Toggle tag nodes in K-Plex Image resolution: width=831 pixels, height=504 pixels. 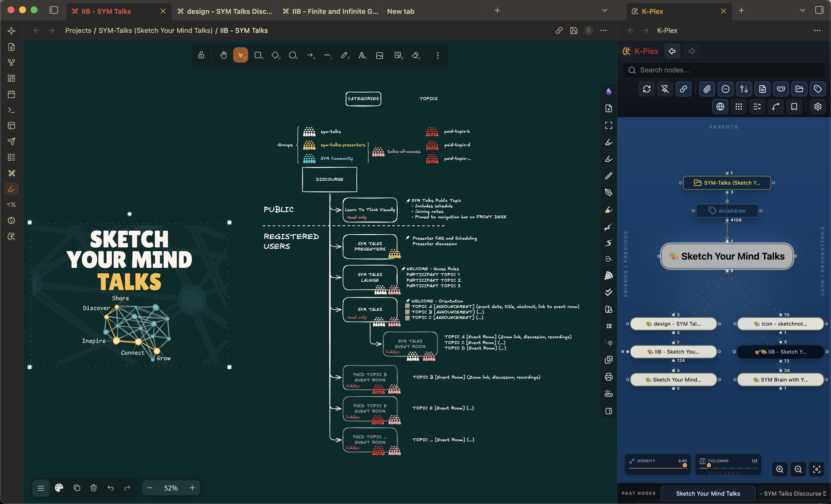[817, 89]
